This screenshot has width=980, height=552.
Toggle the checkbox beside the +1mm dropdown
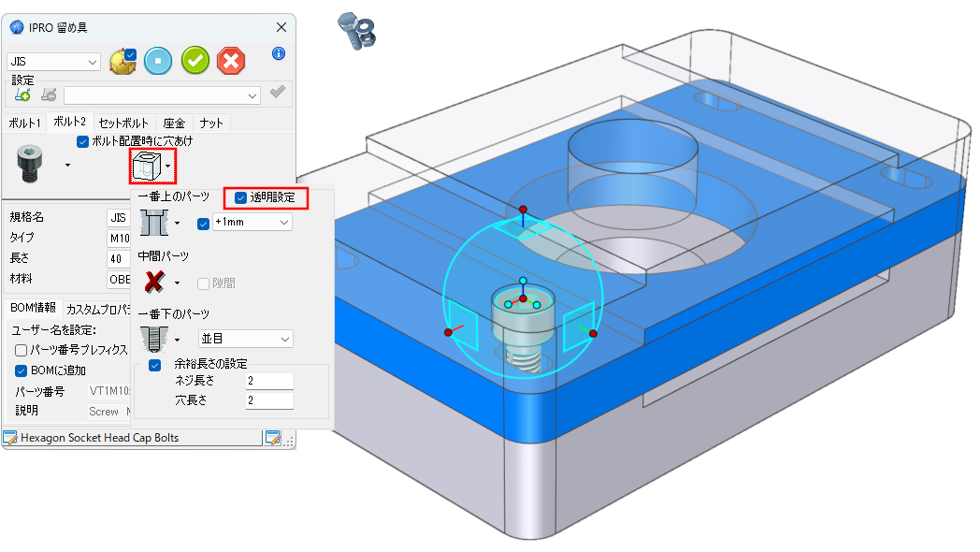pyautogui.click(x=203, y=224)
